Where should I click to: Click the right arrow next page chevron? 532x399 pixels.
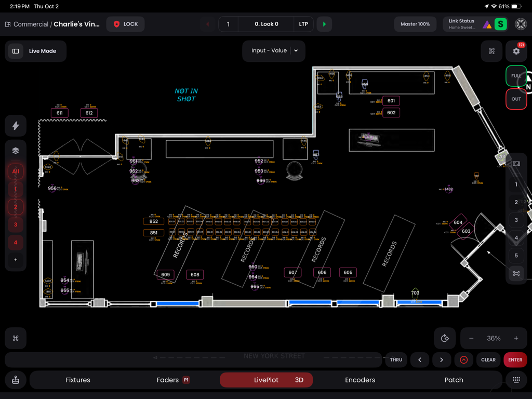(442, 360)
